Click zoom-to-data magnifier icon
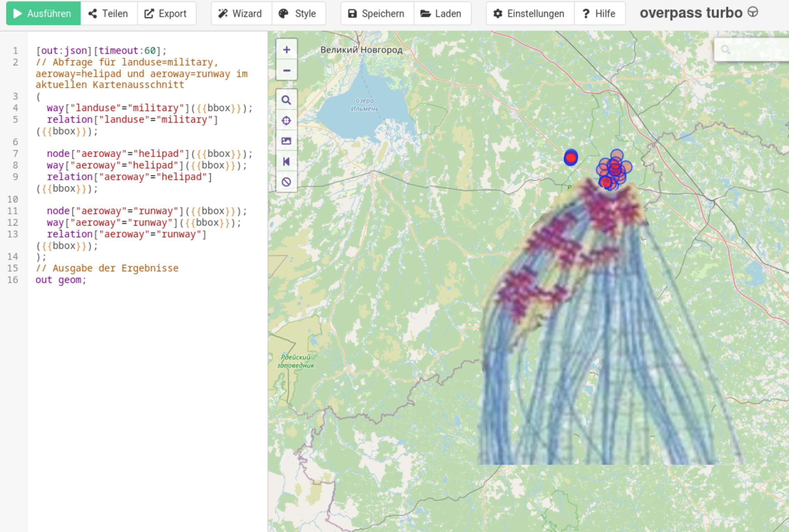 tap(286, 100)
